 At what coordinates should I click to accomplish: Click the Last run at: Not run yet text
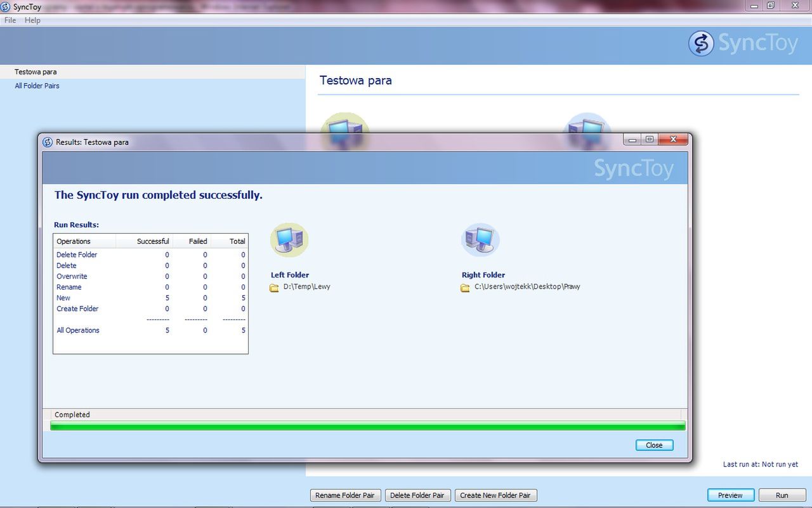[x=761, y=464]
